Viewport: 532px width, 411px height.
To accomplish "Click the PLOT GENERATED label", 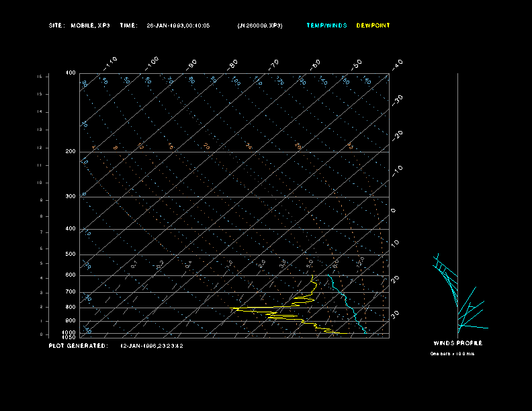I will coord(78,346).
